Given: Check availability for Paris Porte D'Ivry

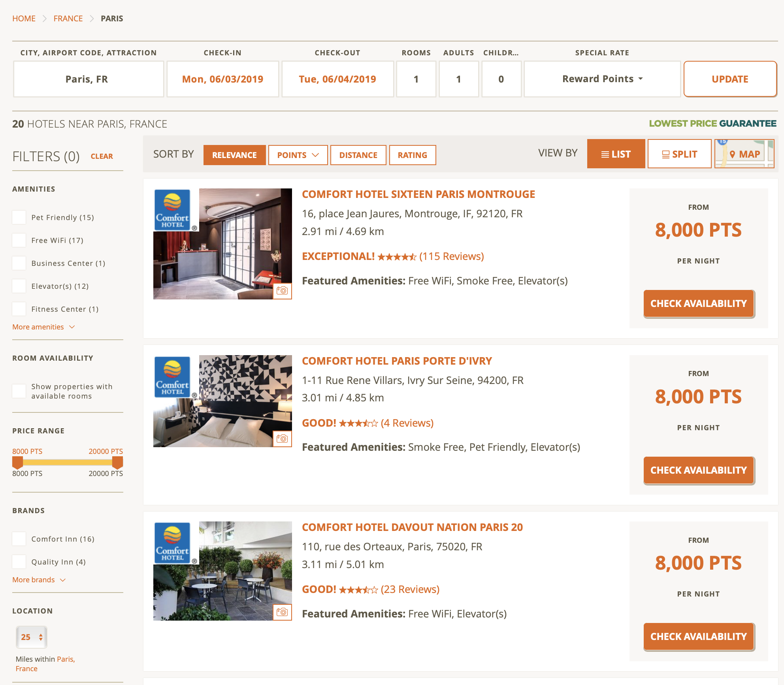Looking at the screenshot, I should click(699, 470).
